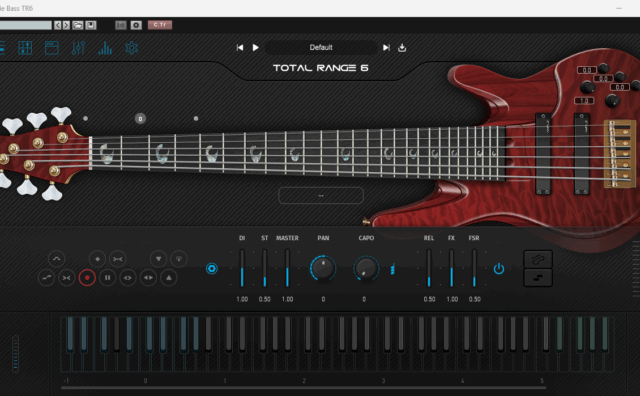Open the bar-graph icon in top toolbar

pos(105,48)
